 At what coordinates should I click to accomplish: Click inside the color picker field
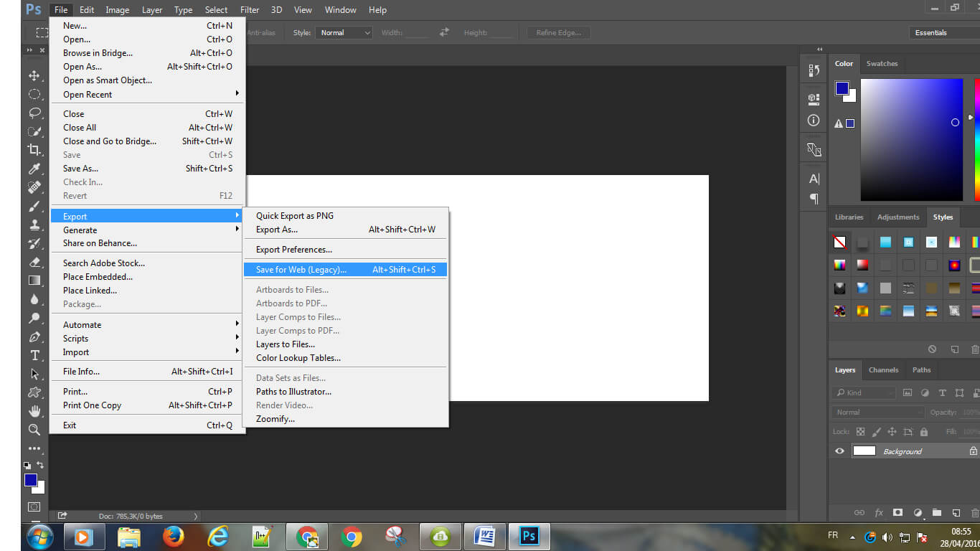tap(911, 139)
